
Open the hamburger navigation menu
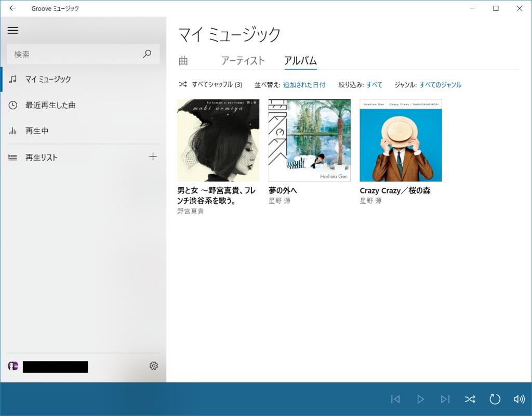click(x=13, y=30)
